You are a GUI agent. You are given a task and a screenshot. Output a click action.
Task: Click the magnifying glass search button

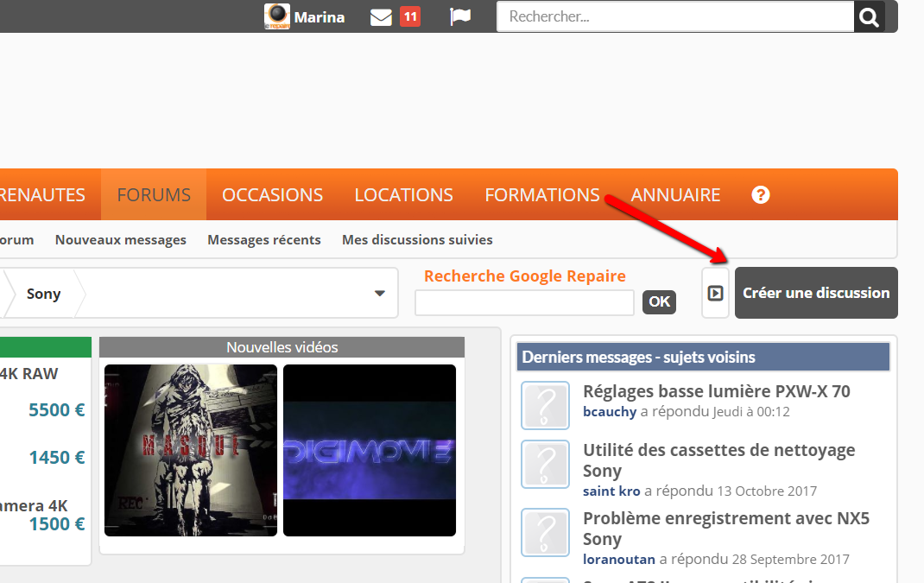(x=870, y=16)
